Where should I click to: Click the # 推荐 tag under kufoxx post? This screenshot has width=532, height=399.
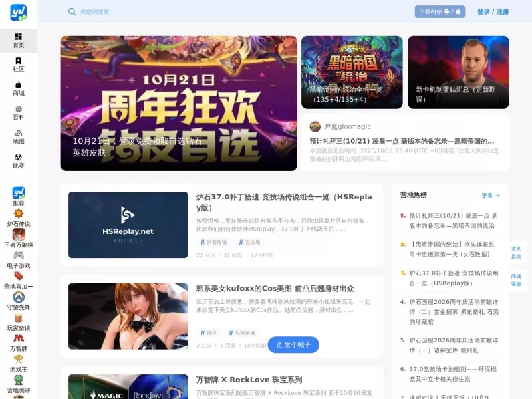pos(208,333)
